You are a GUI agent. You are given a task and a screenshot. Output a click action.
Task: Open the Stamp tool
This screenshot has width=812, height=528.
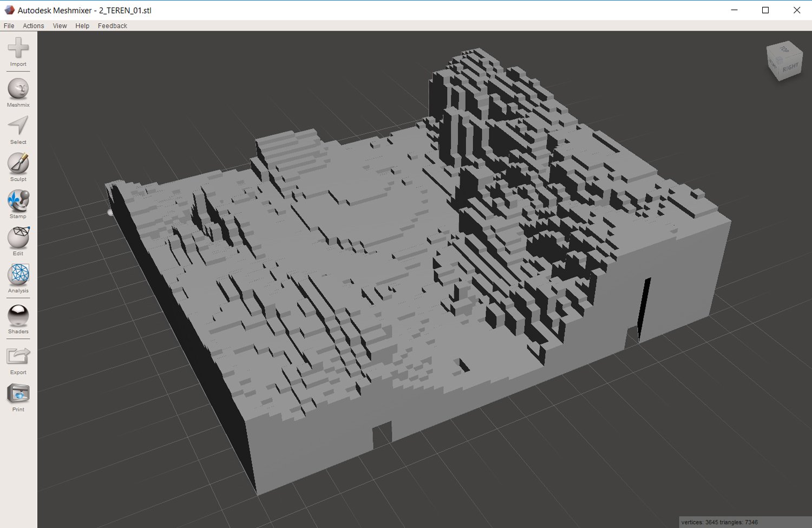pos(18,204)
